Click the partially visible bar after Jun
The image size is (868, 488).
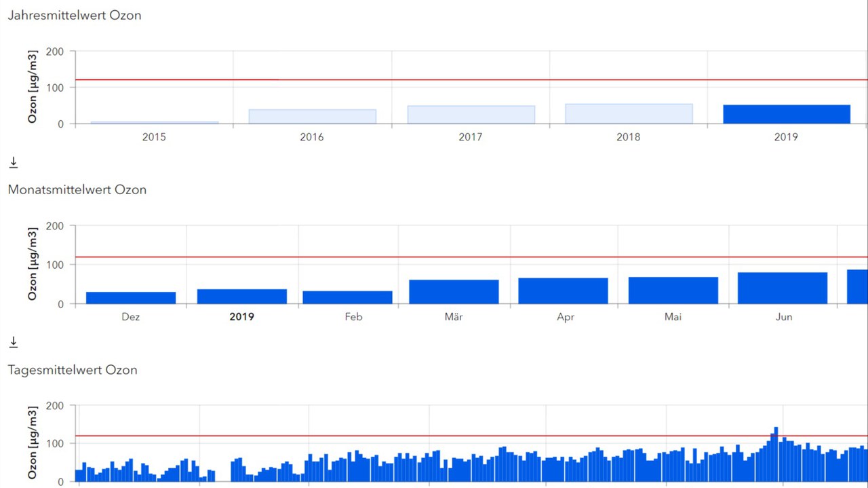[x=857, y=286]
